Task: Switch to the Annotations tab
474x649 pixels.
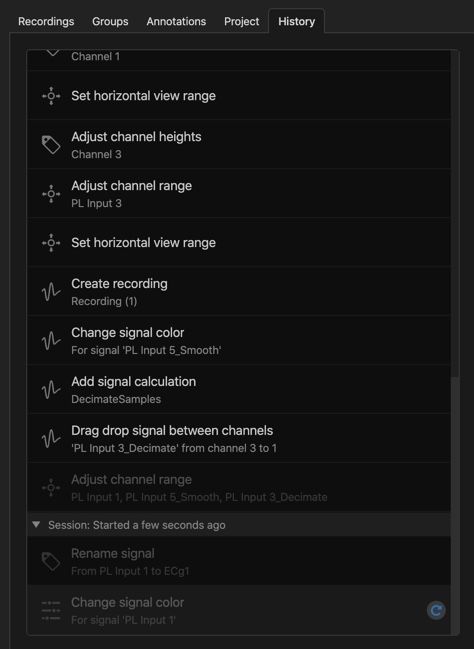Action: pyautogui.click(x=176, y=22)
